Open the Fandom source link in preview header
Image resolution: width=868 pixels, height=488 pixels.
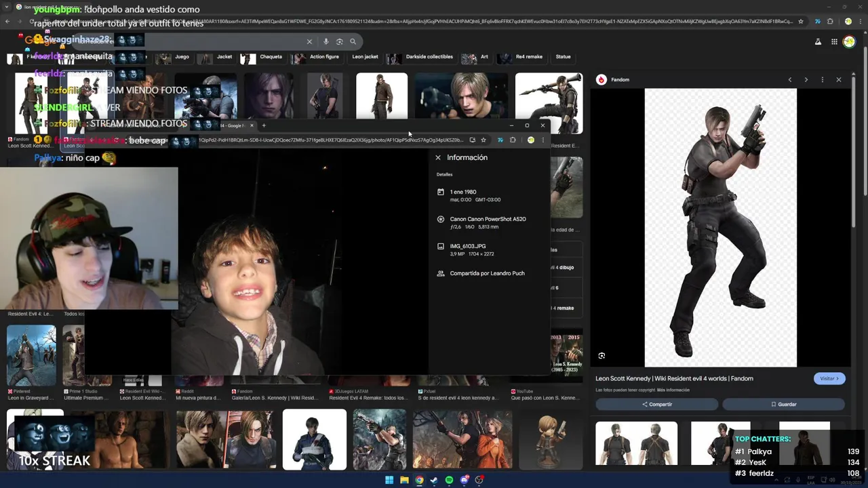tap(613, 79)
